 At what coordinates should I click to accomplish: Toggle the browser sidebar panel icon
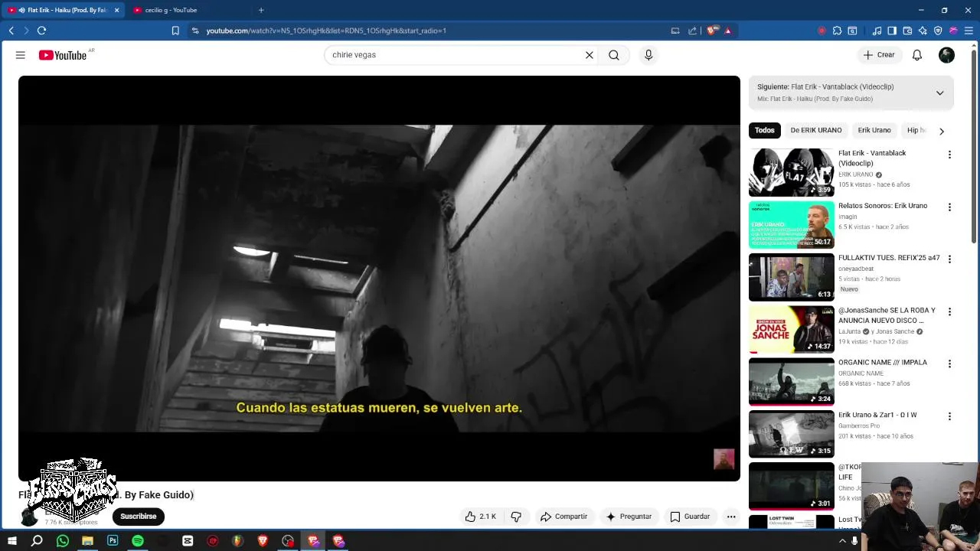click(x=892, y=31)
